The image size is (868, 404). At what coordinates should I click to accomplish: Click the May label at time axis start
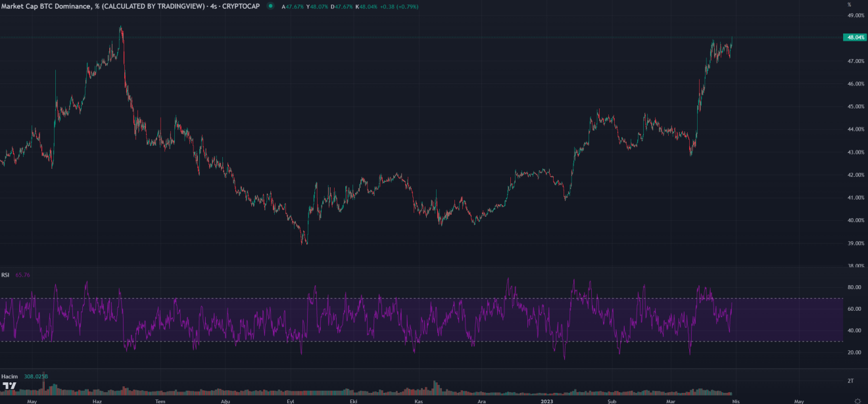click(32, 400)
